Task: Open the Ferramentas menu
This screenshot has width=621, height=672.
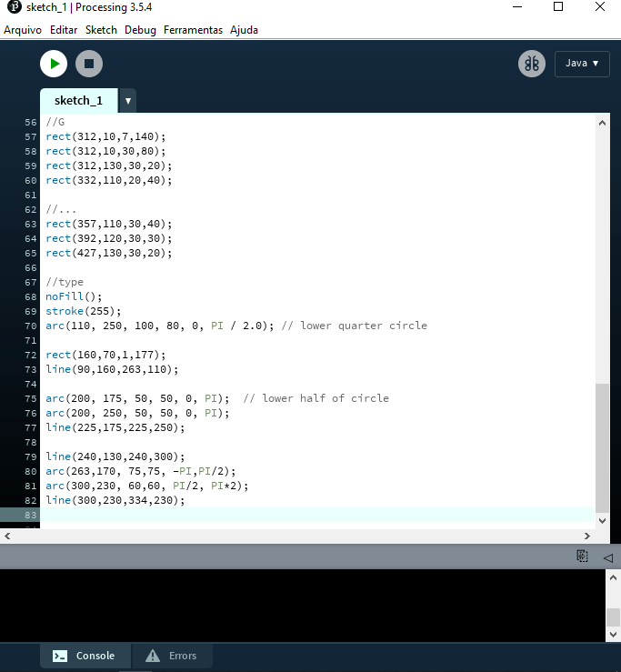Action: tap(193, 30)
